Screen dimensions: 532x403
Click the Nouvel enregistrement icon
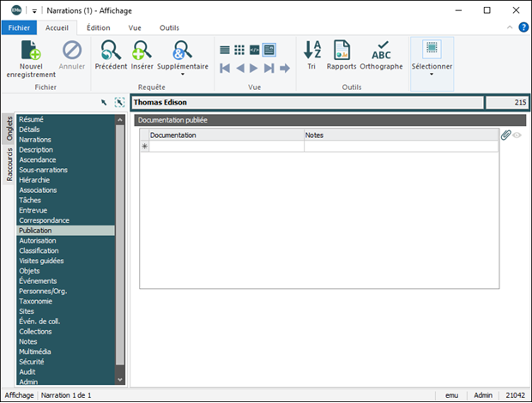point(31,50)
